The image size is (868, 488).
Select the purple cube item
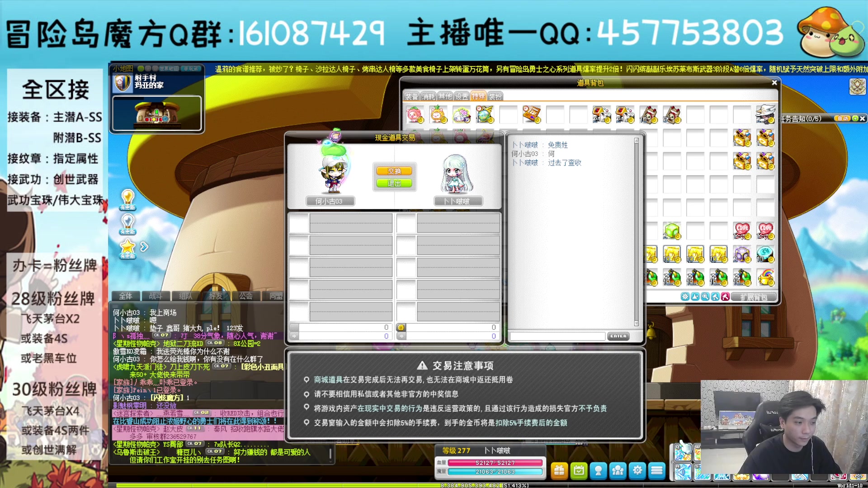(x=742, y=254)
